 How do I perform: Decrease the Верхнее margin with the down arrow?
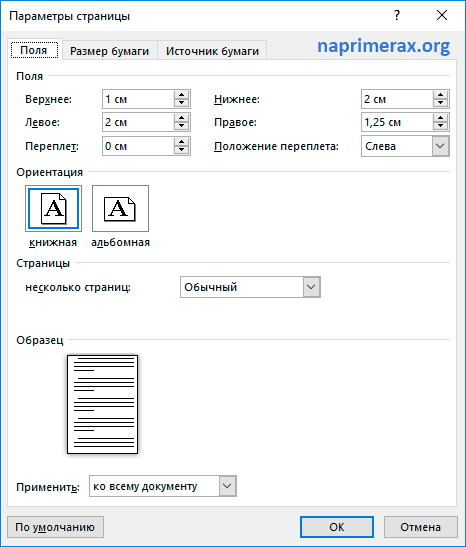[181, 103]
